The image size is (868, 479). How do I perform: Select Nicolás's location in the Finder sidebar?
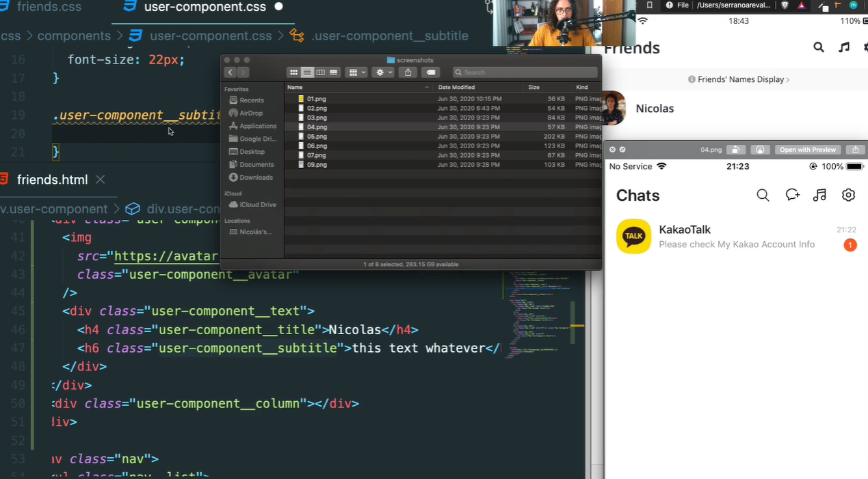point(251,232)
